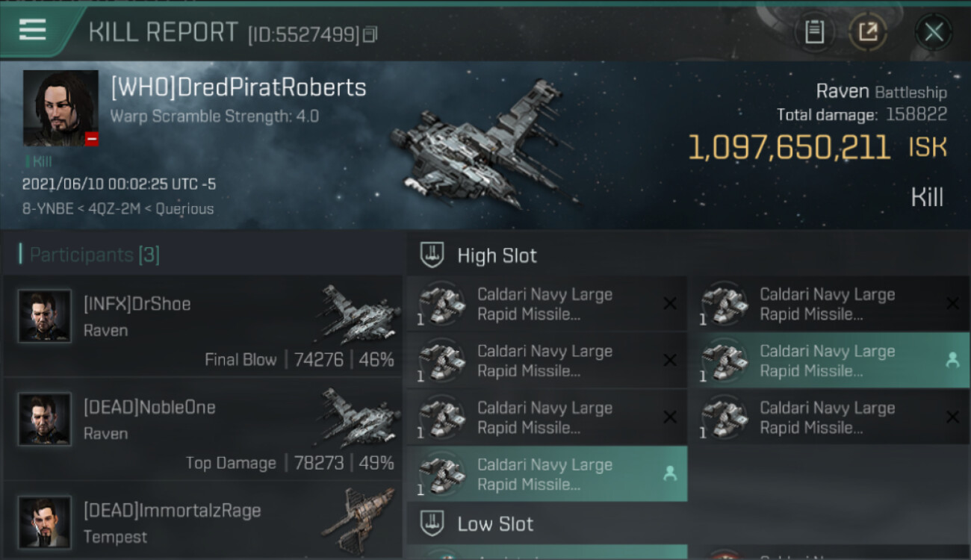This screenshot has height=560, width=971.
Task: Close the kill report window
Action: coord(934,32)
